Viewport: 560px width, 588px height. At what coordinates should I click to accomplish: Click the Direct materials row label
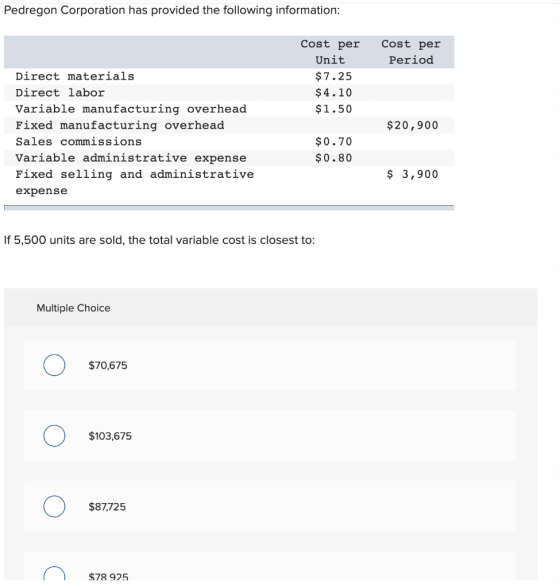75,76
